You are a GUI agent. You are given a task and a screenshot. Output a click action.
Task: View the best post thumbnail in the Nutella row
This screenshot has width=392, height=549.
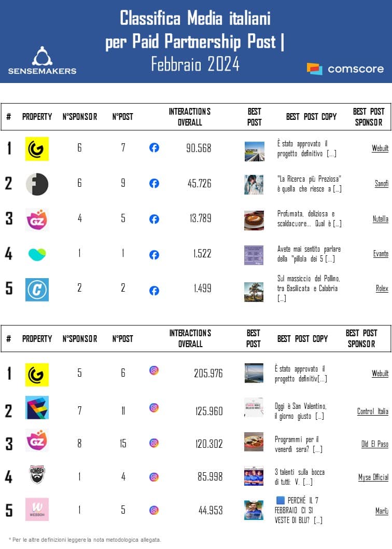coord(254,220)
